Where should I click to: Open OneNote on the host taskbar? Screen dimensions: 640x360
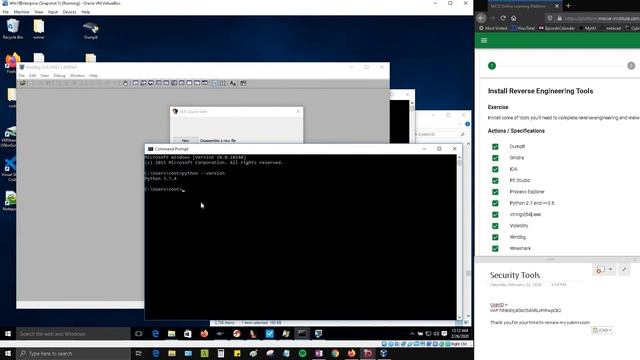319,353
